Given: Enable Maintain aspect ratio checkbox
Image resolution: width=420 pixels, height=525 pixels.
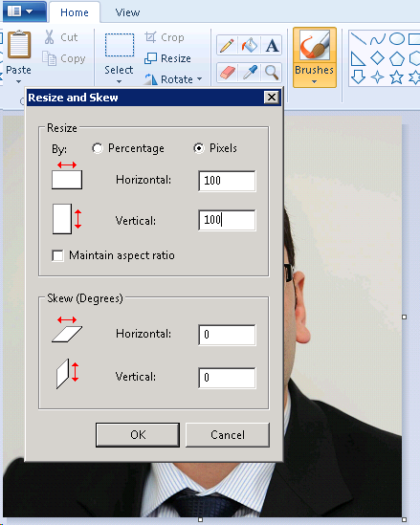Looking at the screenshot, I should coord(57,255).
